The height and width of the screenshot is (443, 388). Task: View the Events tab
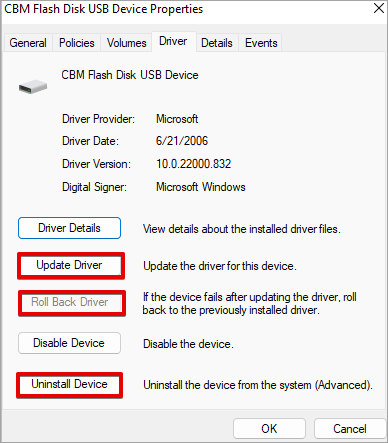(261, 43)
